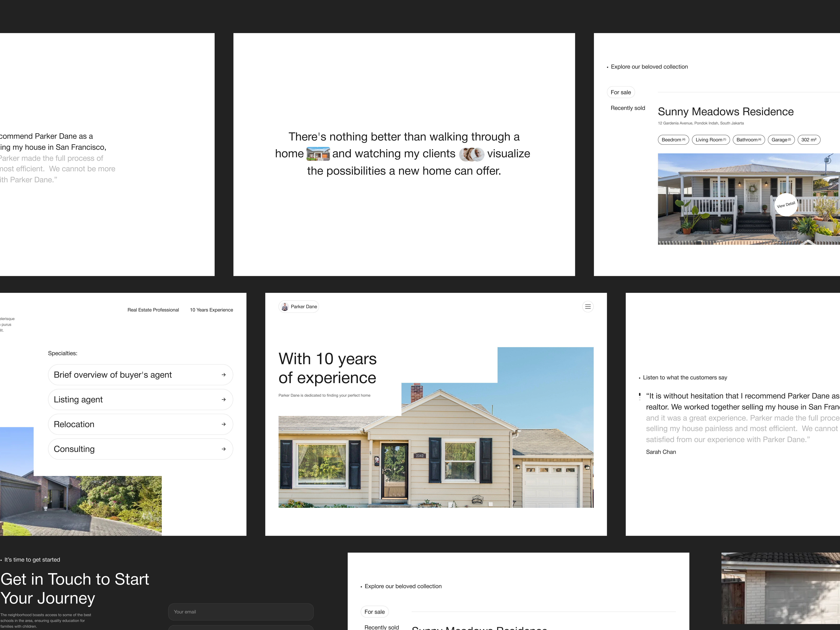840x630 pixels.
Task: Click the Your email input field
Action: 241,612
